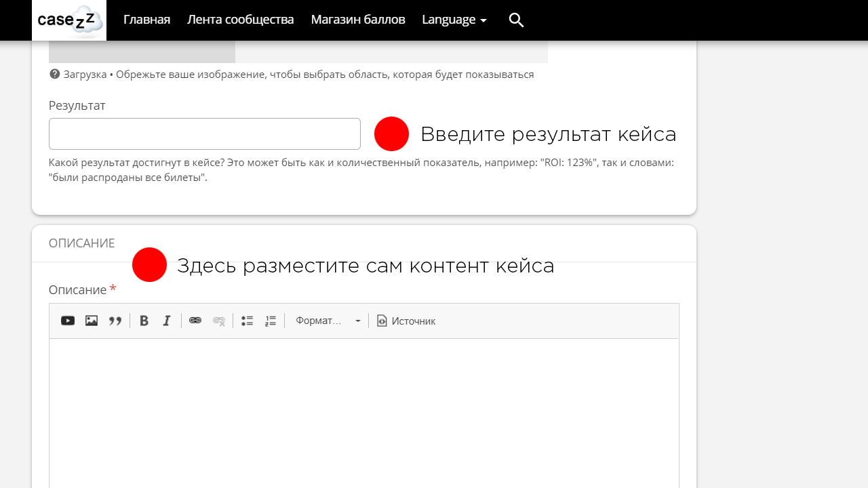Toggle italic formatting
The height and width of the screenshot is (488, 868).
coord(167,321)
